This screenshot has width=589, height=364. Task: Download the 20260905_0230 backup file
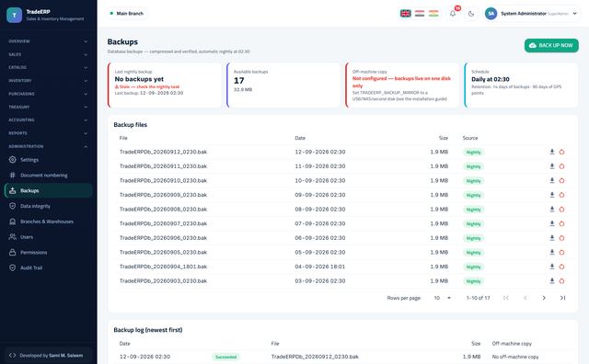552,252
